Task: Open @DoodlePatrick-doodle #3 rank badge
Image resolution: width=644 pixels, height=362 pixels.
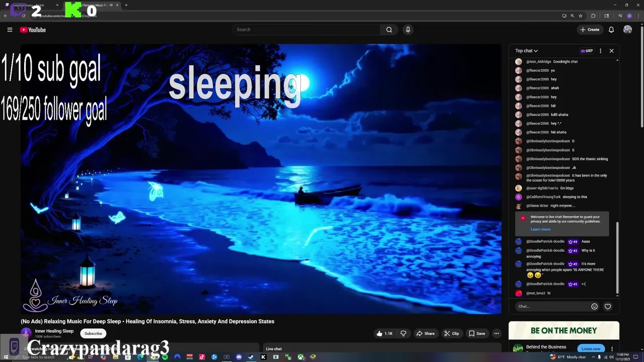Action: 573,241
